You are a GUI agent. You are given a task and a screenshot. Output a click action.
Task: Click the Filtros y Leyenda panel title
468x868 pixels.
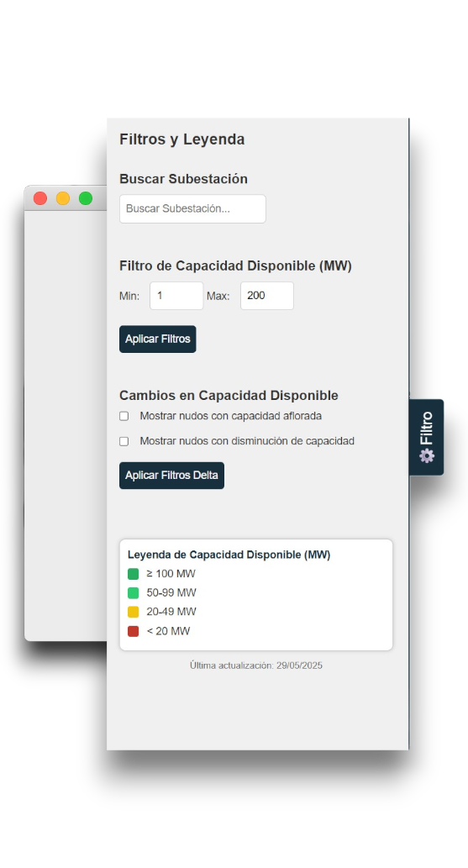[182, 139]
